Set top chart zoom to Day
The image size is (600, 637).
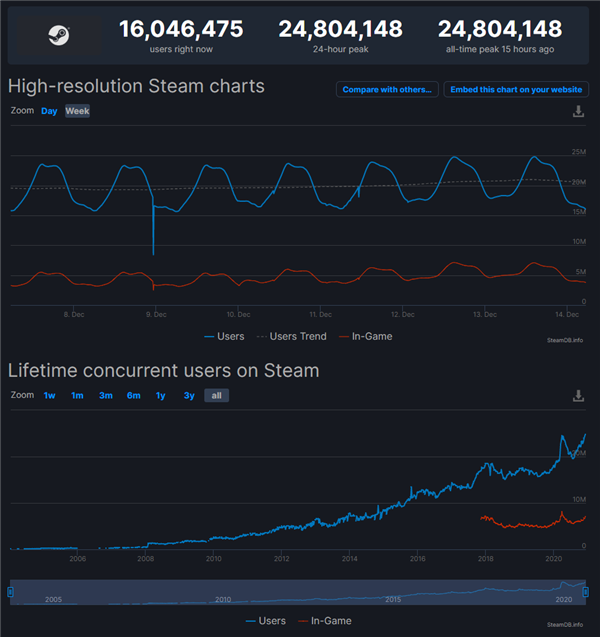[x=49, y=111]
